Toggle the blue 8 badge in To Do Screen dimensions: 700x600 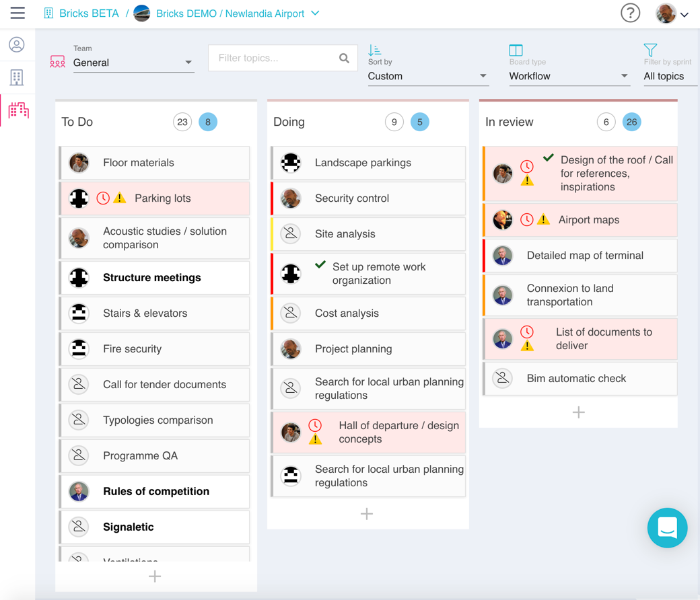click(x=208, y=122)
